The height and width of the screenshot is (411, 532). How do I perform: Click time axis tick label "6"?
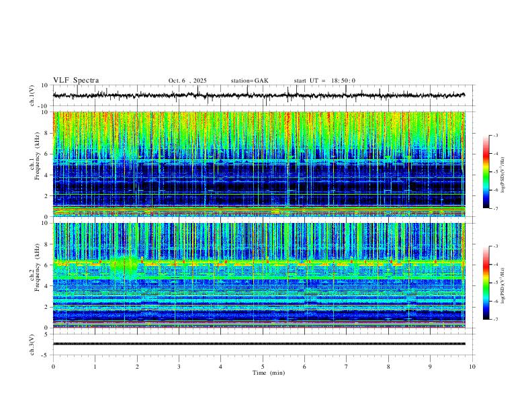[x=304, y=367]
